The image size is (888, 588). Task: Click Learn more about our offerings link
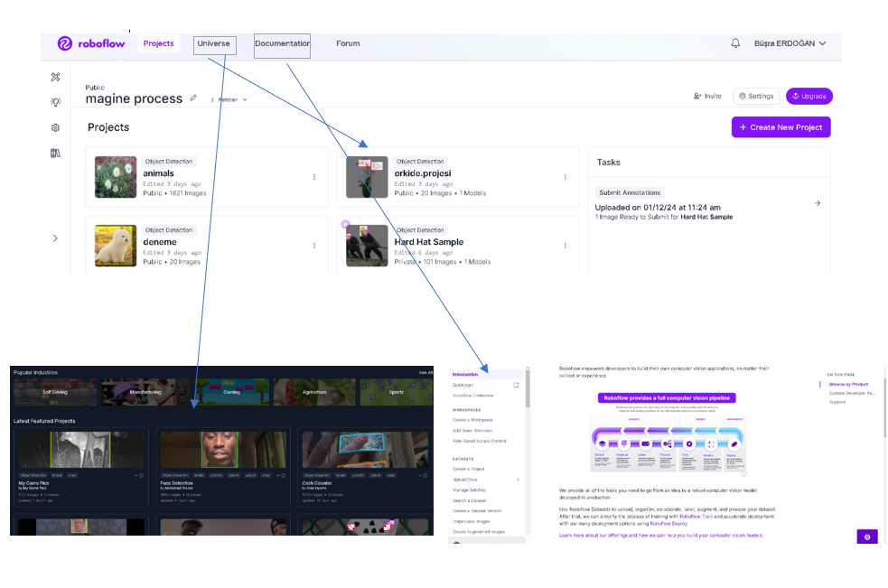coord(661,536)
